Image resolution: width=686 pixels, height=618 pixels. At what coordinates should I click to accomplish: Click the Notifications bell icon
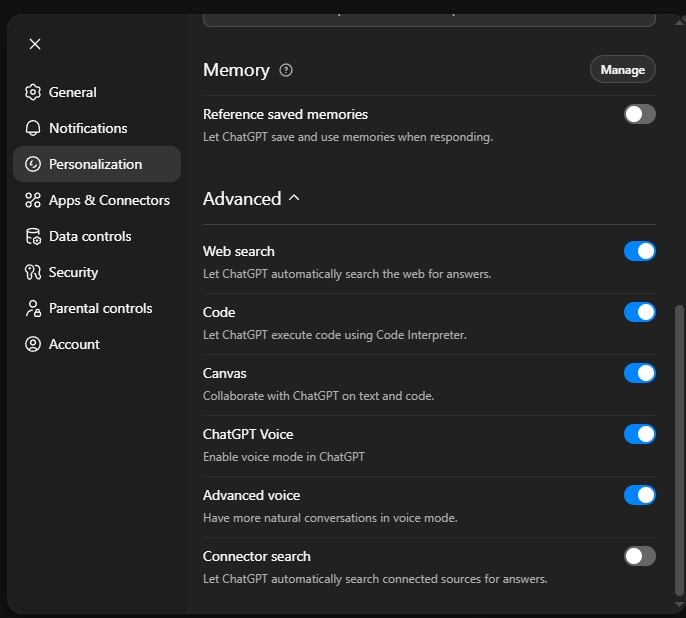(33, 128)
